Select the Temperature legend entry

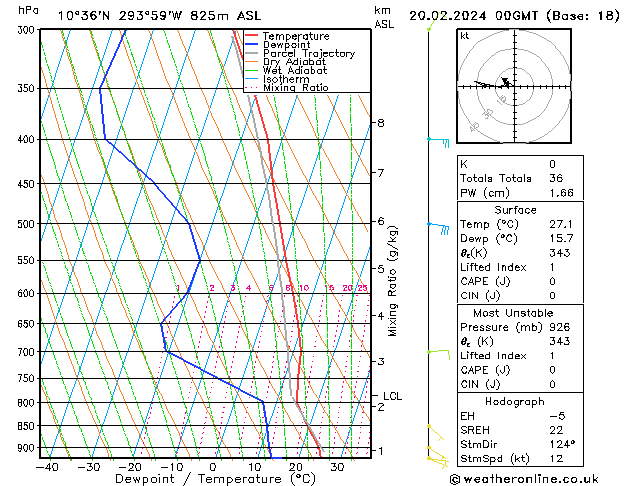pyautogui.click(x=297, y=36)
